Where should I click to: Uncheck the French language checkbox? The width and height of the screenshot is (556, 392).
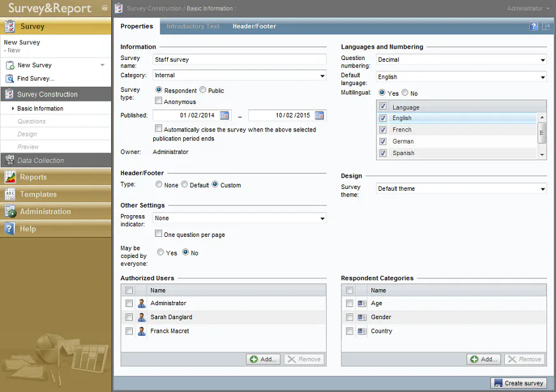point(383,130)
